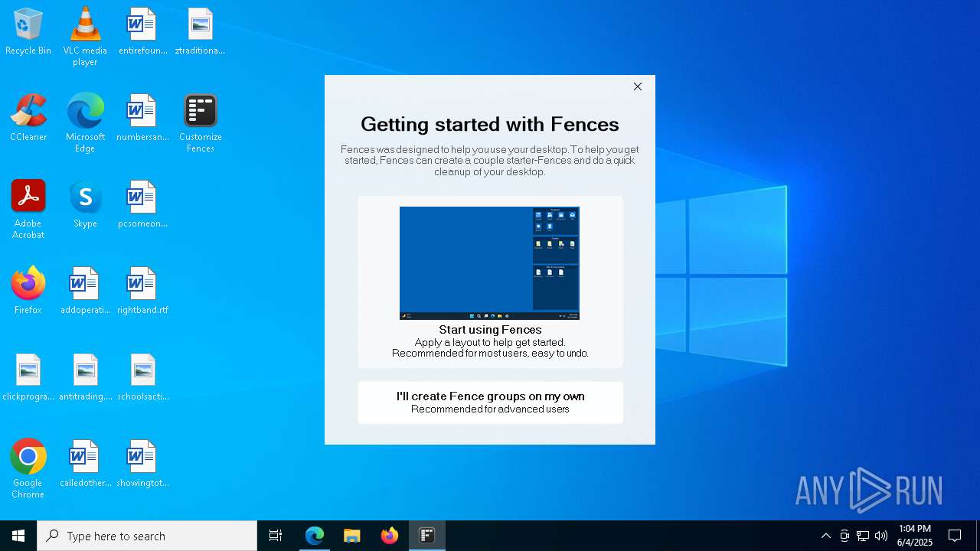Select the numbersan... Word document
This screenshot has height=551, width=980.
click(142, 119)
